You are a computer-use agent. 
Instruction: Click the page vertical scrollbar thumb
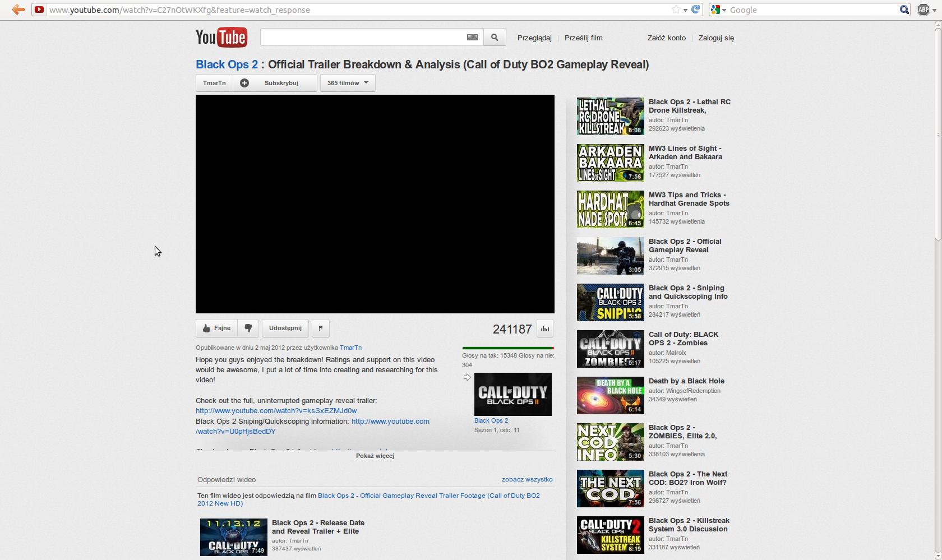[938, 135]
